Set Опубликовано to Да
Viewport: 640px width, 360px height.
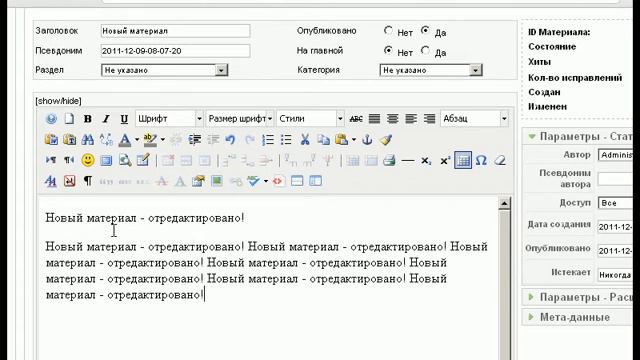[425, 31]
